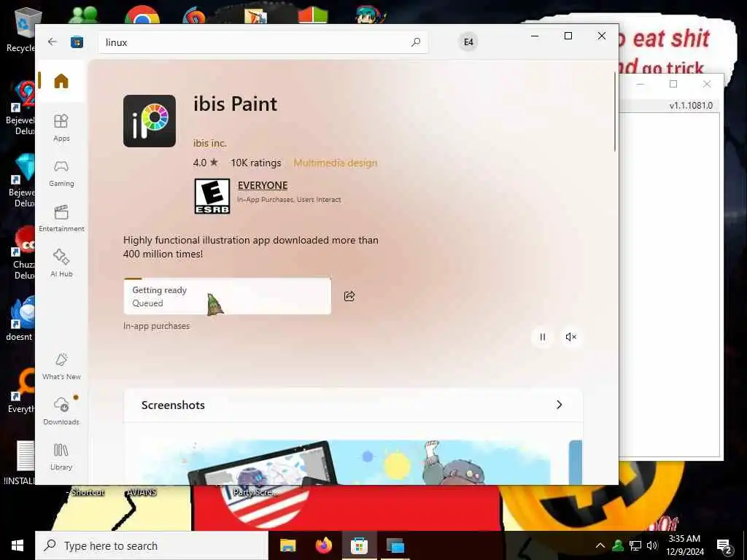747x560 pixels.
Task: Click the search magnifier icon
Action: click(x=416, y=42)
